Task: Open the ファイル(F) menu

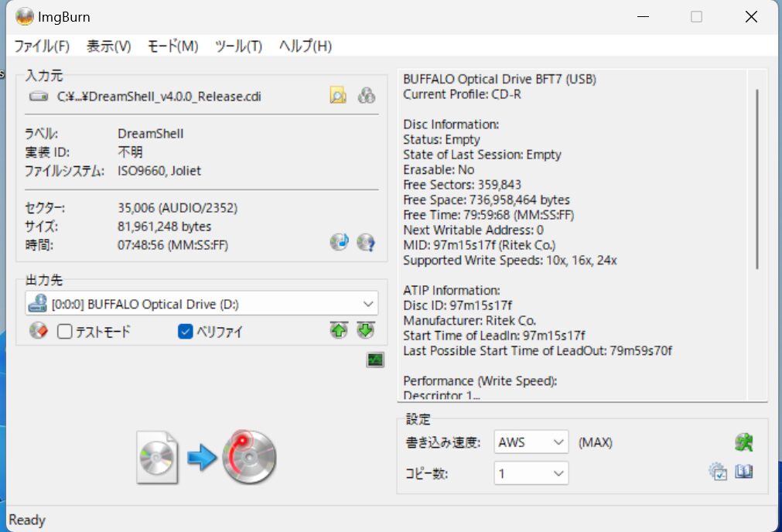Action: [42, 46]
